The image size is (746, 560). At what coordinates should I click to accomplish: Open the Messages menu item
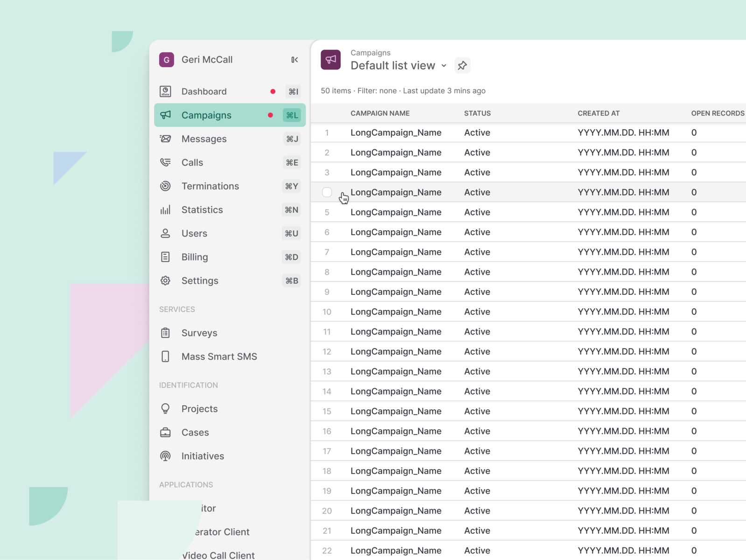click(x=230, y=139)
